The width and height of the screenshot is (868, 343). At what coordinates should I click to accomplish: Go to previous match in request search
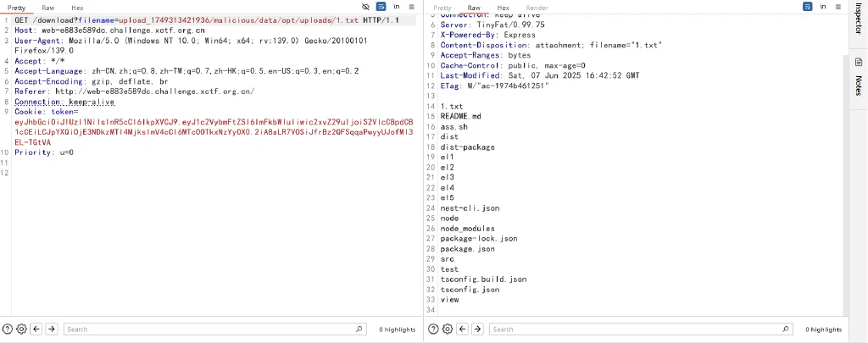(36, 329)
